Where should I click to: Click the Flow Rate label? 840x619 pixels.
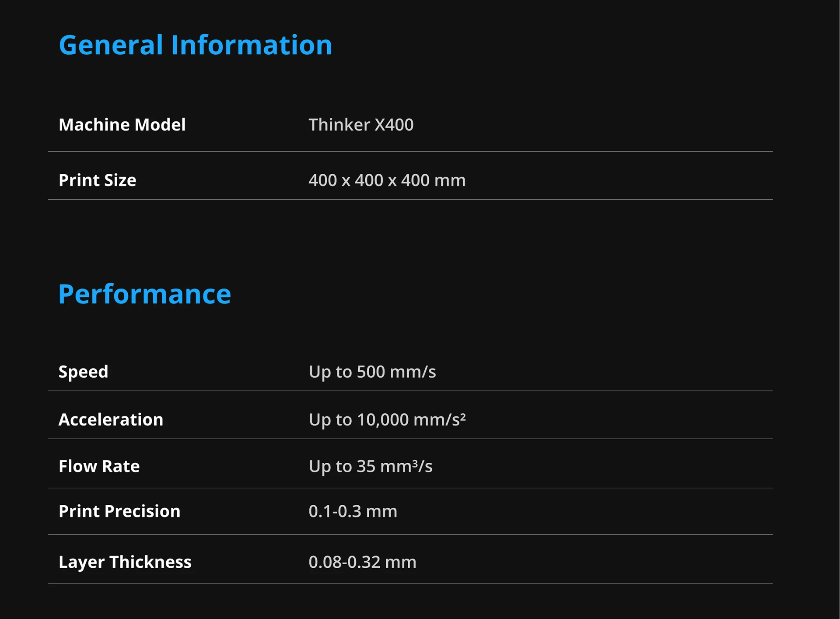[x=99, y=466]
